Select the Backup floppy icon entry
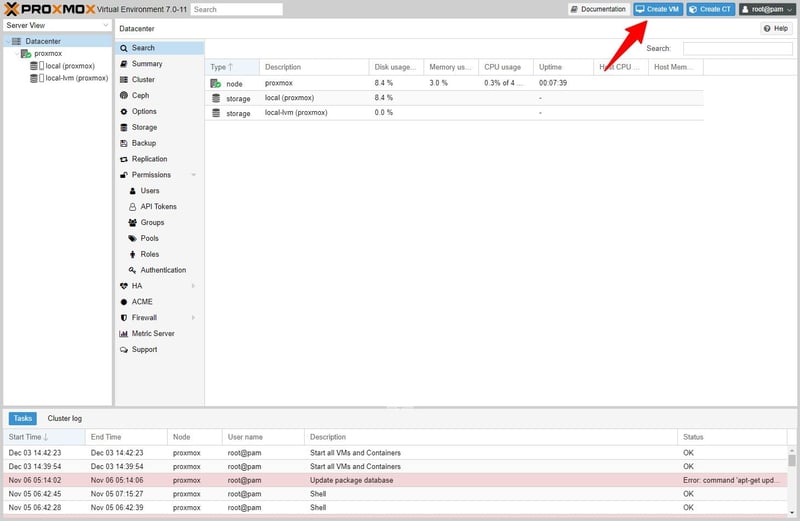 coord(123,143)
